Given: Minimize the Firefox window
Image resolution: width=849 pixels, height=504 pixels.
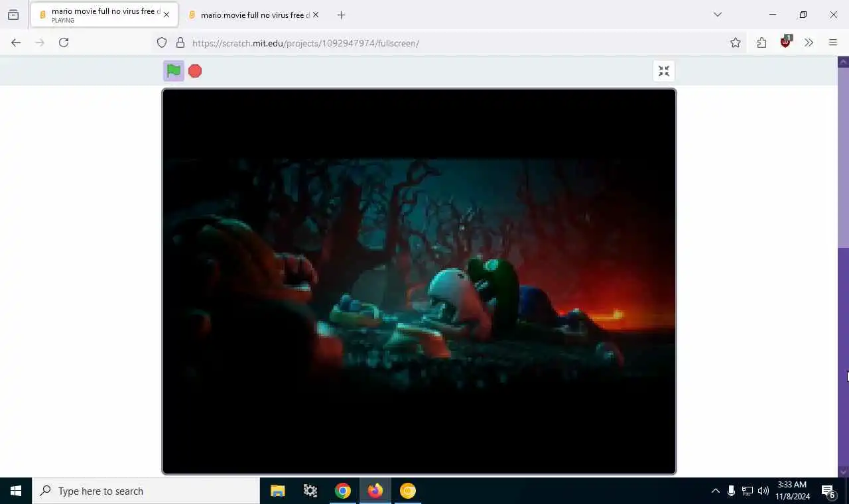Looking at the screenshot, I should click(x=773, y=15).
